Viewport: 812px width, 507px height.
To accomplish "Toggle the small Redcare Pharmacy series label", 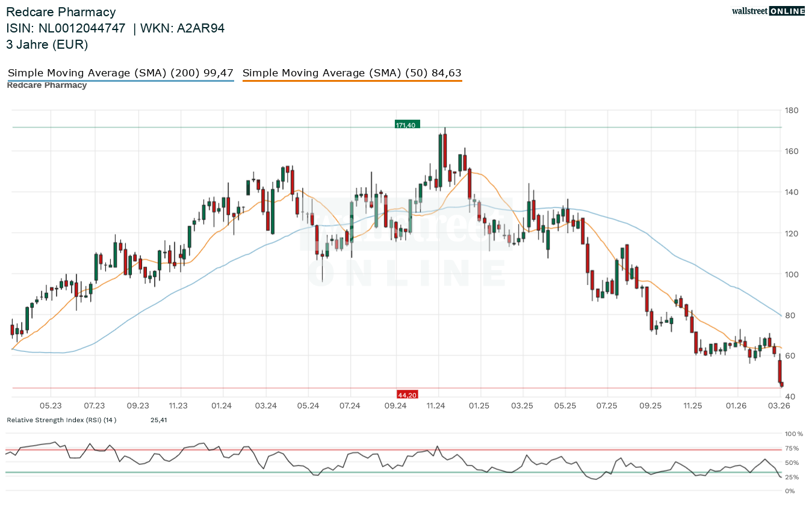I will point(47,85).
